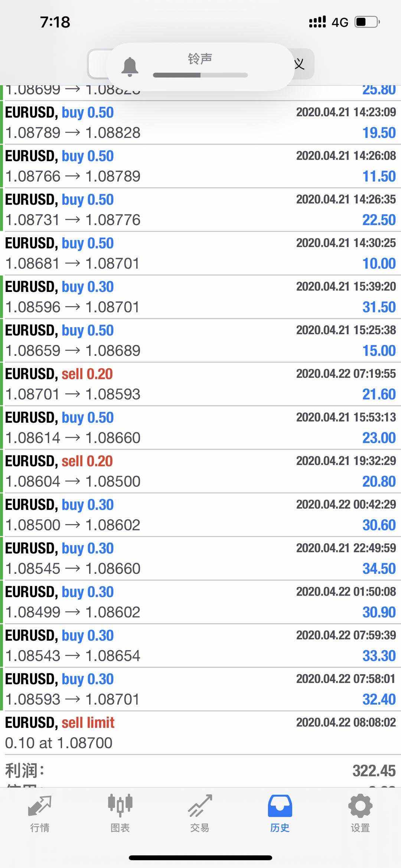Select buy 0.30 trade at 07:58:01
Viewport: 401px width, 868px height.
(x=200, y=689)
